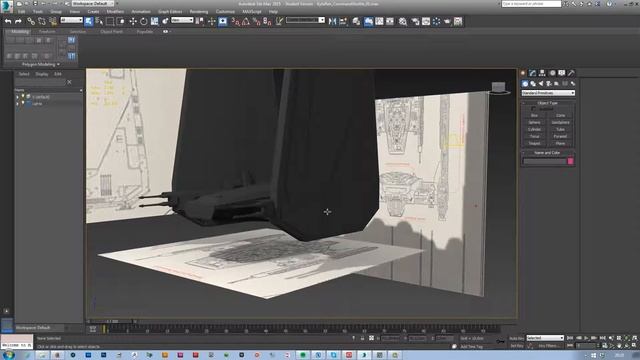
Task: Click the Sphere primitive button
Action: [534, 122]
